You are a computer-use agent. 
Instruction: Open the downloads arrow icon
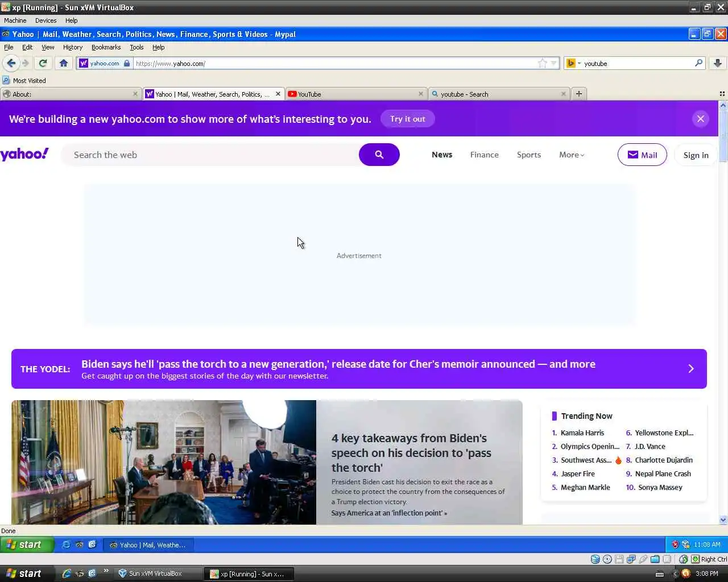pyautogui.click(x=718, y=63)
